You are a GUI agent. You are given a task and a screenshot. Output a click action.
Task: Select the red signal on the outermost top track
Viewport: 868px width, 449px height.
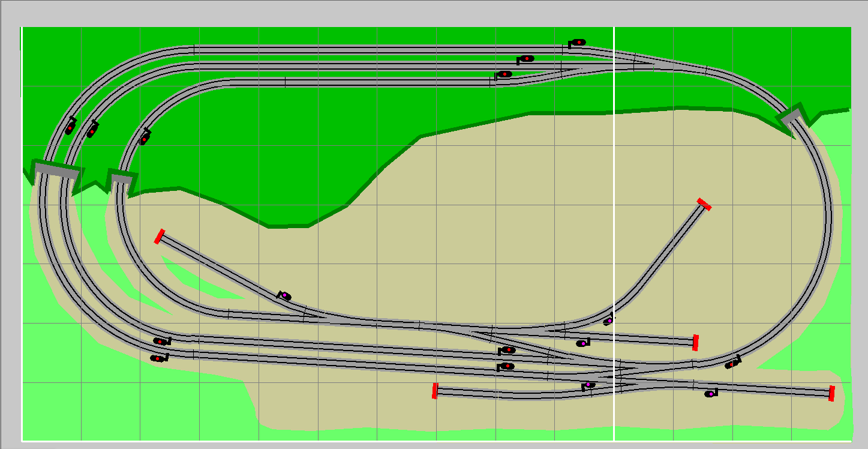577,43
